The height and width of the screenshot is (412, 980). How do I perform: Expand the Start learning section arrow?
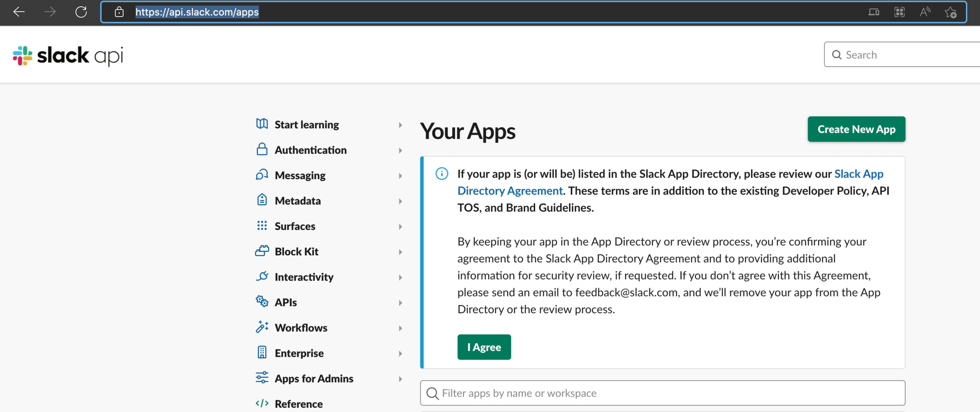click(x=400, y=125)
